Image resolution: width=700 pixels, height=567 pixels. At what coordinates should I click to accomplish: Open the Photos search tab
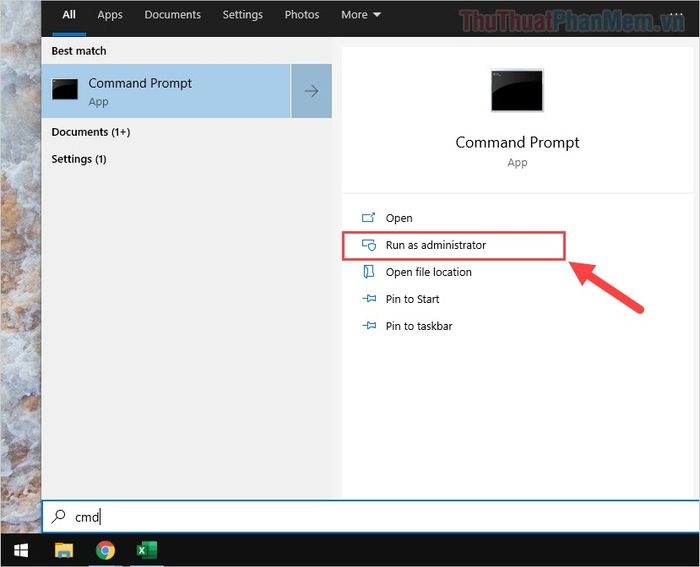[x=302, y=15]
